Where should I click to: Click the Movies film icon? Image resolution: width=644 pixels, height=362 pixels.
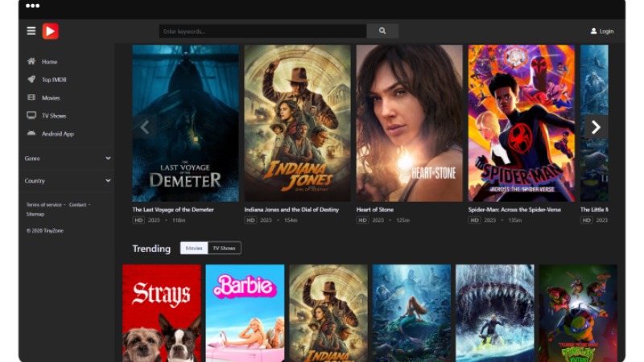coord(31,97)
